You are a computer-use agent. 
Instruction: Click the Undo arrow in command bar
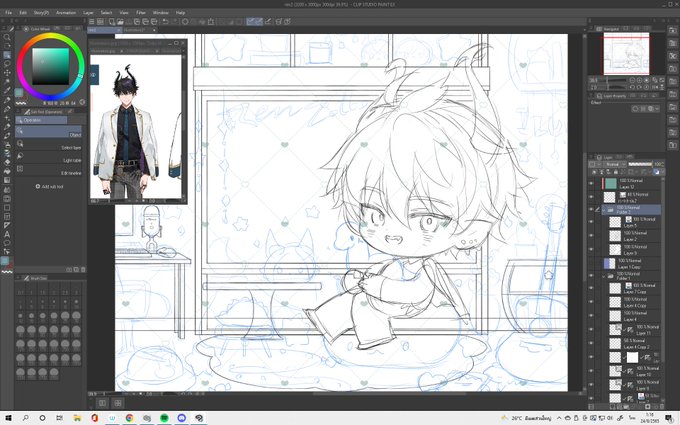coord(165,21)
